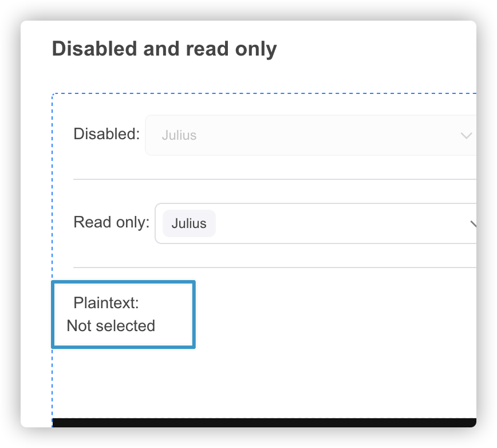This screenshot has height=448, width=497.
Task: Click the highlighted Plaintext box
Action: pos(123,314)
